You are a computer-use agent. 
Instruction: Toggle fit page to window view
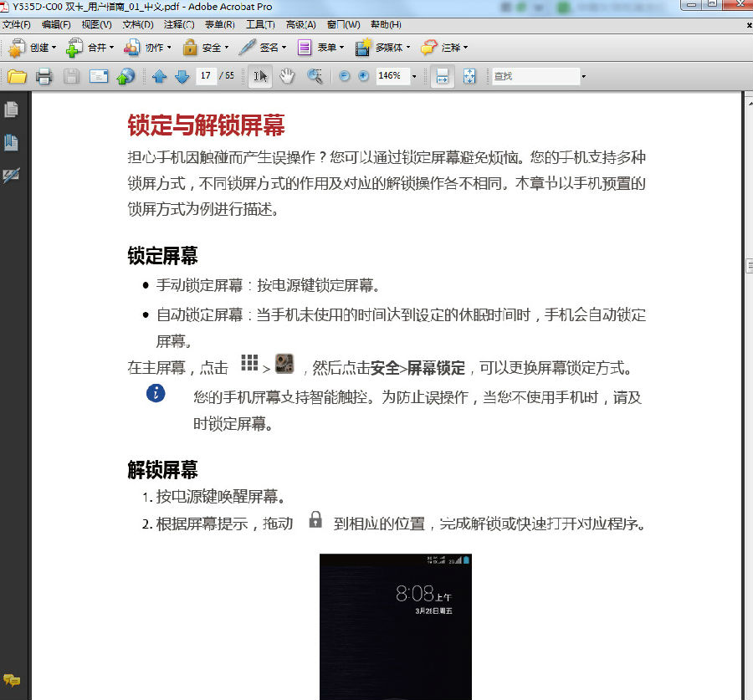(470, 76)
